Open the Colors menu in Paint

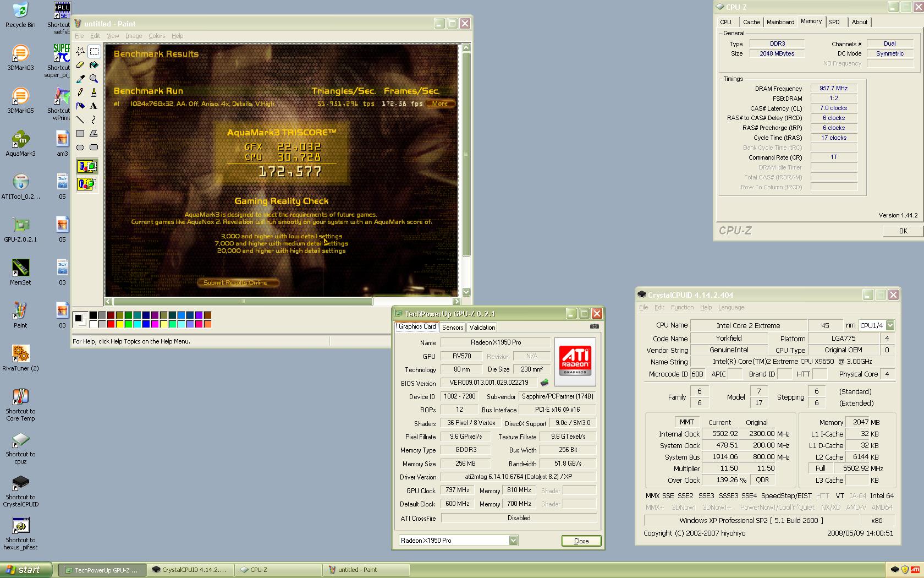[157, 36]
